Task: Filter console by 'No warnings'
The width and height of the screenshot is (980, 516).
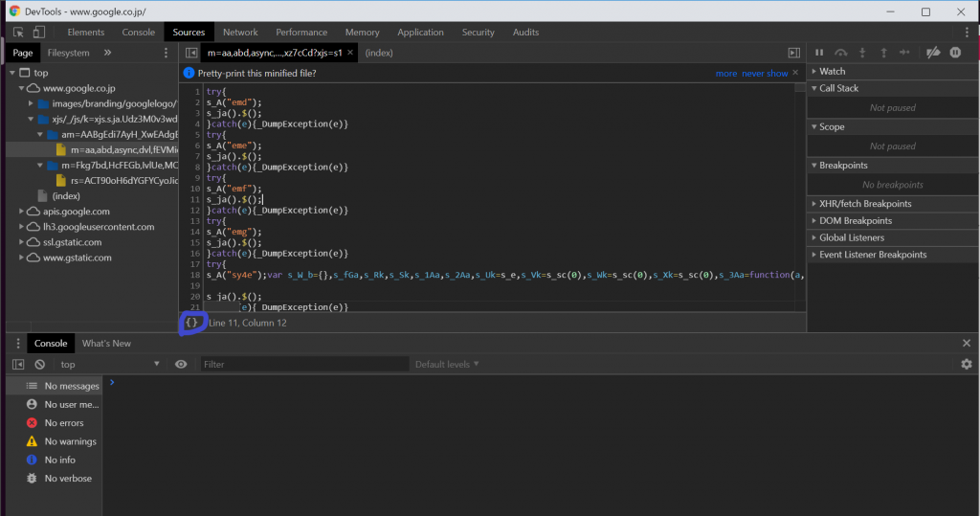Action: [55, 441]
